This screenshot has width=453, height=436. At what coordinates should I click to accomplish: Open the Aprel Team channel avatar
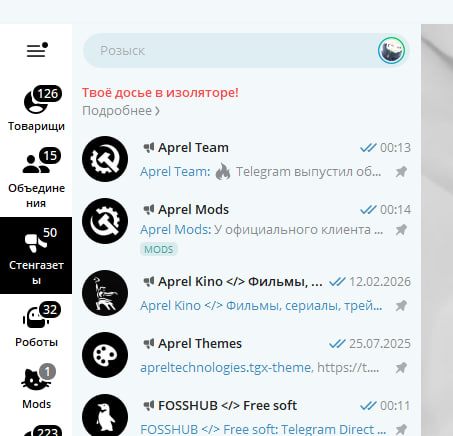(105, 159)
